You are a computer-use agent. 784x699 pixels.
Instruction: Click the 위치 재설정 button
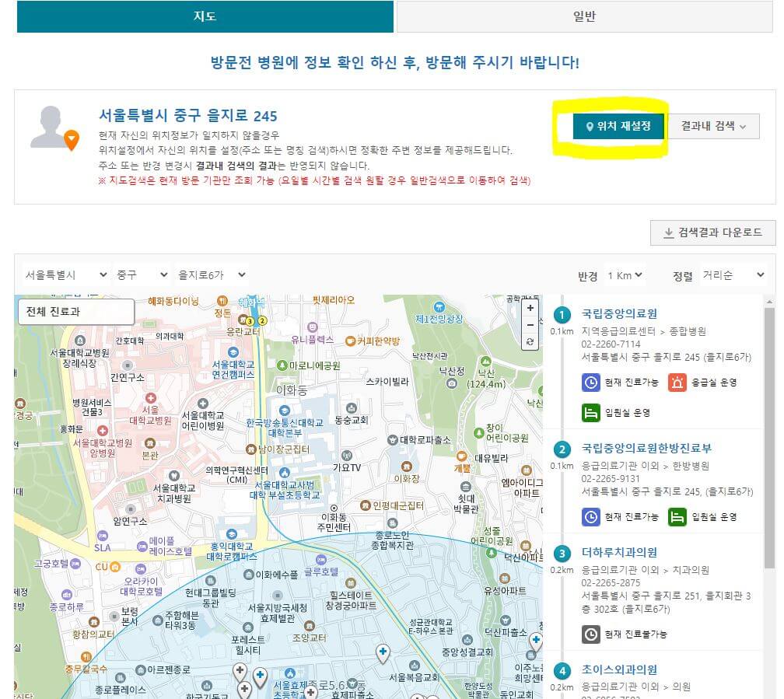(x=618, y=126)
